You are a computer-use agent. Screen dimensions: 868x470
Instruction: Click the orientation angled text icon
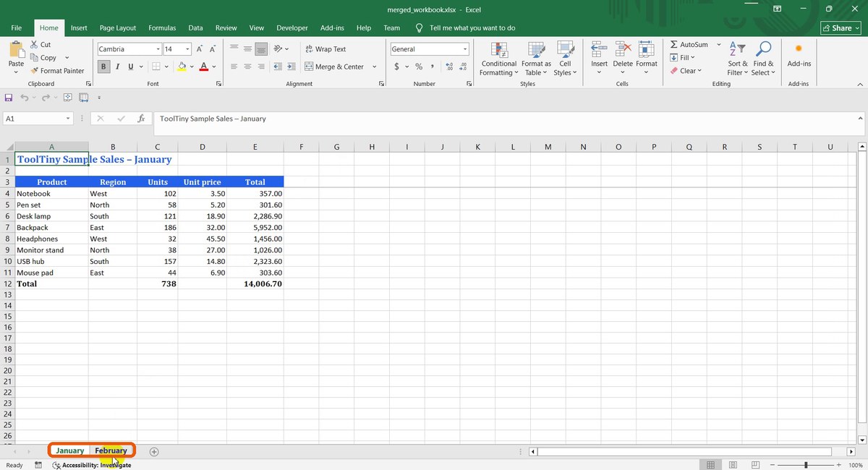pos(278,49)
